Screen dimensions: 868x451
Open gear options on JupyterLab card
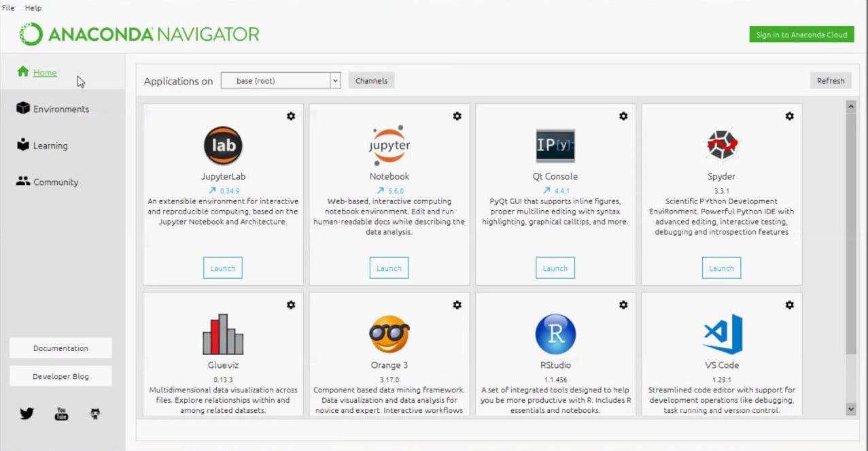click(291, 116)
